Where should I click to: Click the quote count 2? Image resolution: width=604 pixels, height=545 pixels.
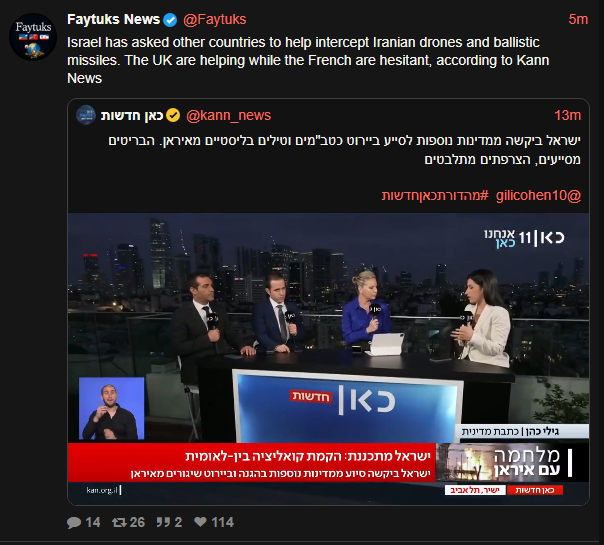click(178, 522)
